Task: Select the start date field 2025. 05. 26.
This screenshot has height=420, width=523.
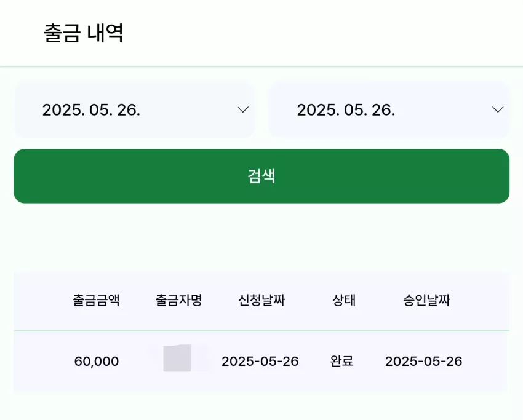Action: point(134,109)
